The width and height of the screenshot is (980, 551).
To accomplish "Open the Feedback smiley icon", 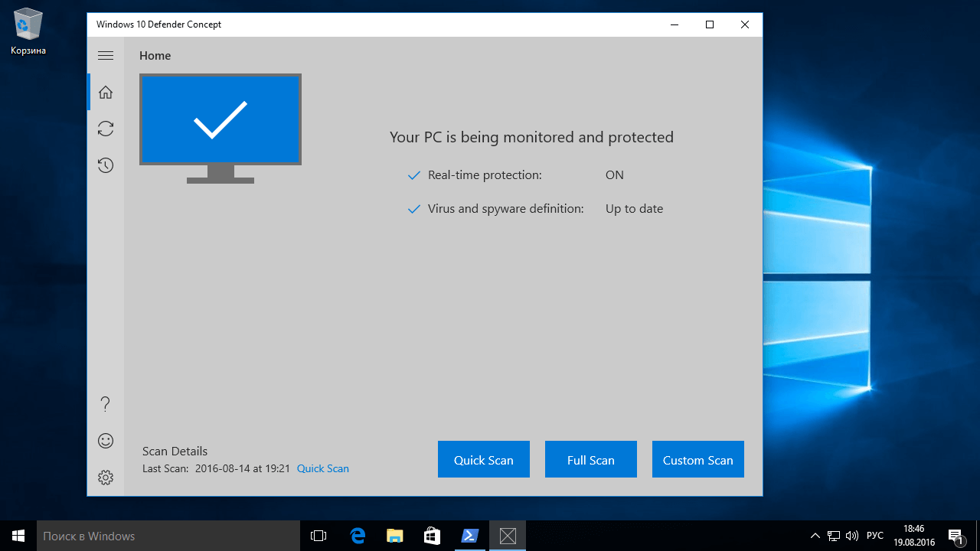I will [x=106, y=441].
